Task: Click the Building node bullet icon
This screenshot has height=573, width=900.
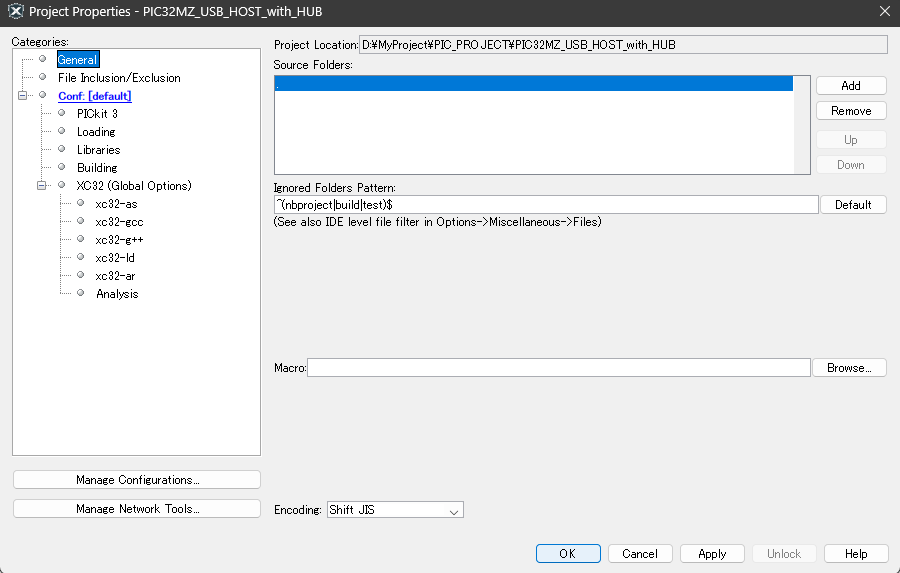Action: coord(61,168)
